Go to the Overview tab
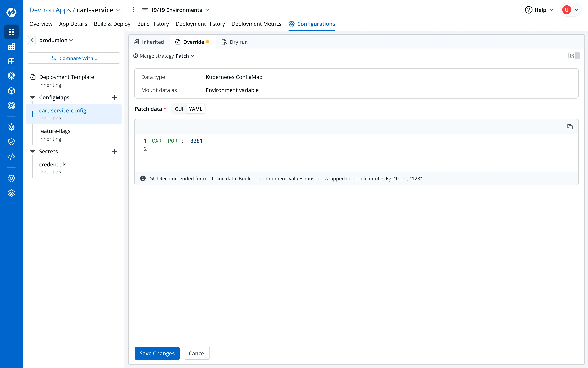The width and height of the screenshot is (588, 368). (x=41, y=24)
